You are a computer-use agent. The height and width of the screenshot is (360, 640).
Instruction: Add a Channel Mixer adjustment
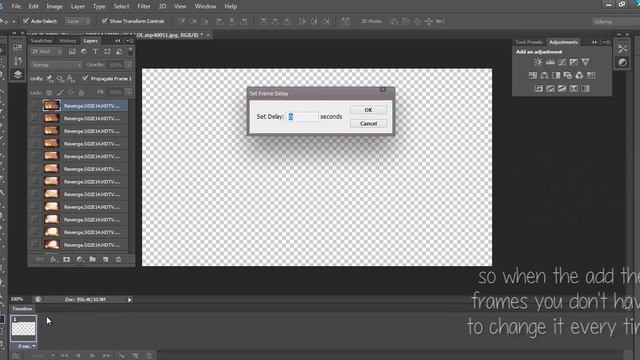[579, 76]
